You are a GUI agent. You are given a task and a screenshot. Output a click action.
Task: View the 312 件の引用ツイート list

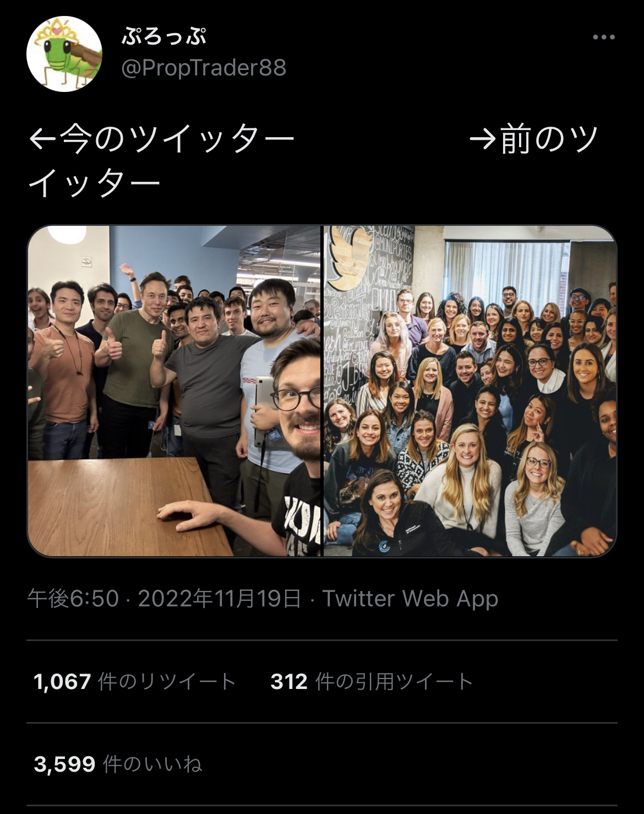(372, 682)
